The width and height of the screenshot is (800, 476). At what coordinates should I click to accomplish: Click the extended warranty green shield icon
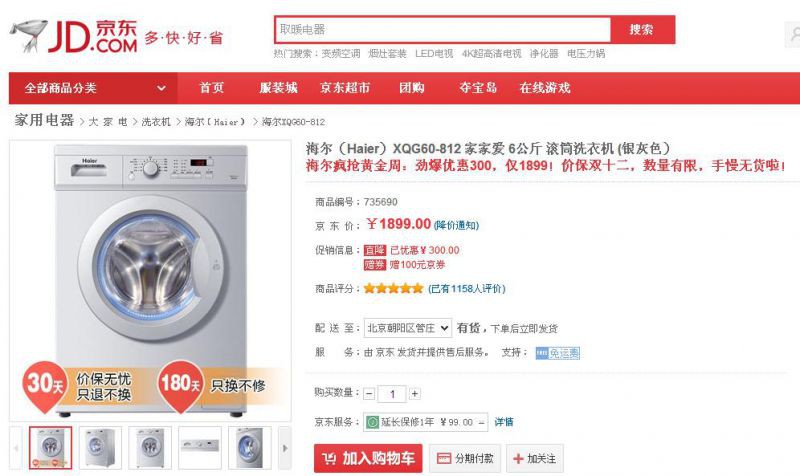[373, 422]
